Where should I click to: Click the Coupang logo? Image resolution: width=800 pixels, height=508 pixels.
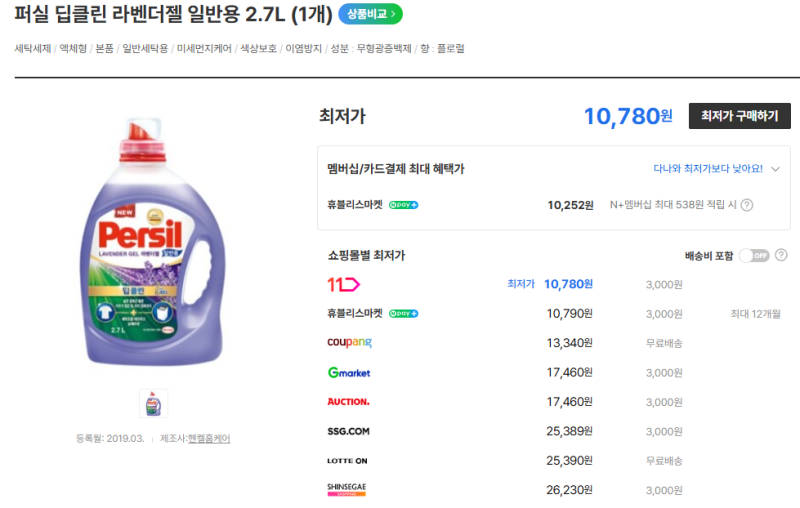click(x=349, y=343)
